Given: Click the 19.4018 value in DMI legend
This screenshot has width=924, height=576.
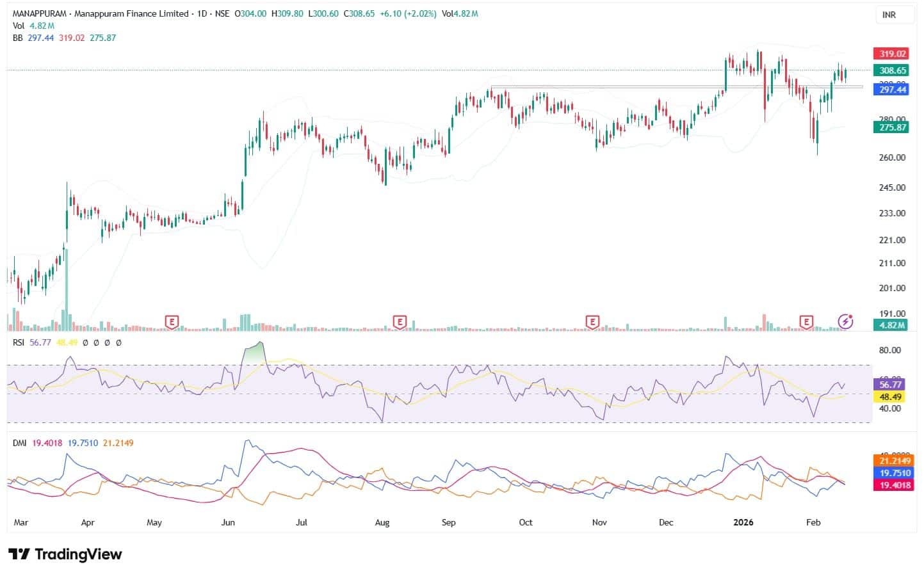Looking at the screenshot, I should coord(47,443).
